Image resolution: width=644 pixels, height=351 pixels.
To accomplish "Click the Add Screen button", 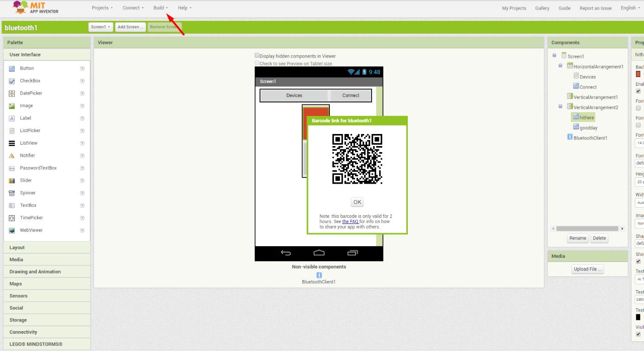I will [x=131, y=27].
